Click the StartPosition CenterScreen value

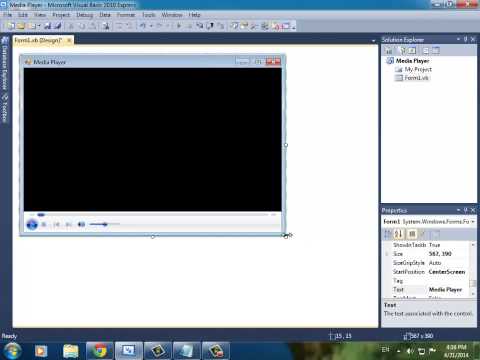(x=447, y=272)
